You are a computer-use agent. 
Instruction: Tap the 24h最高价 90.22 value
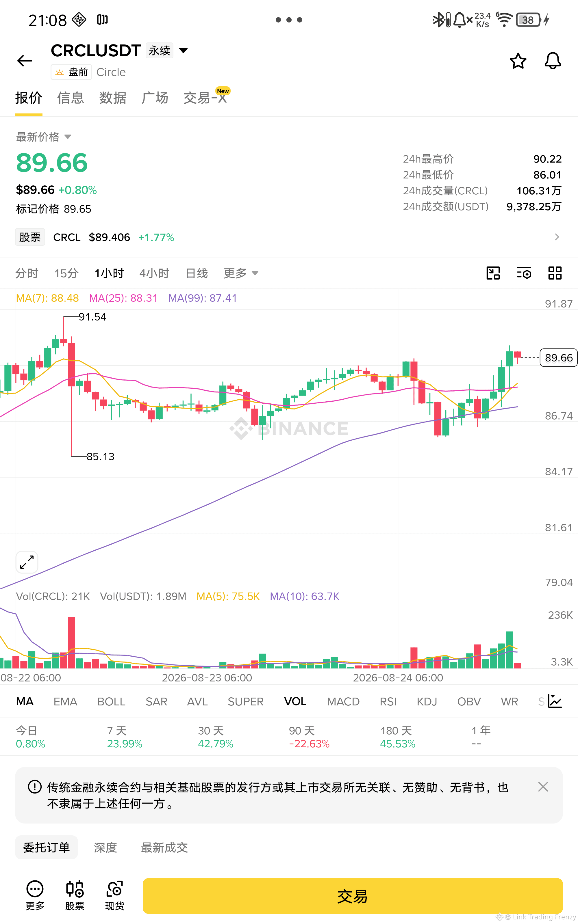coord(547,159)
